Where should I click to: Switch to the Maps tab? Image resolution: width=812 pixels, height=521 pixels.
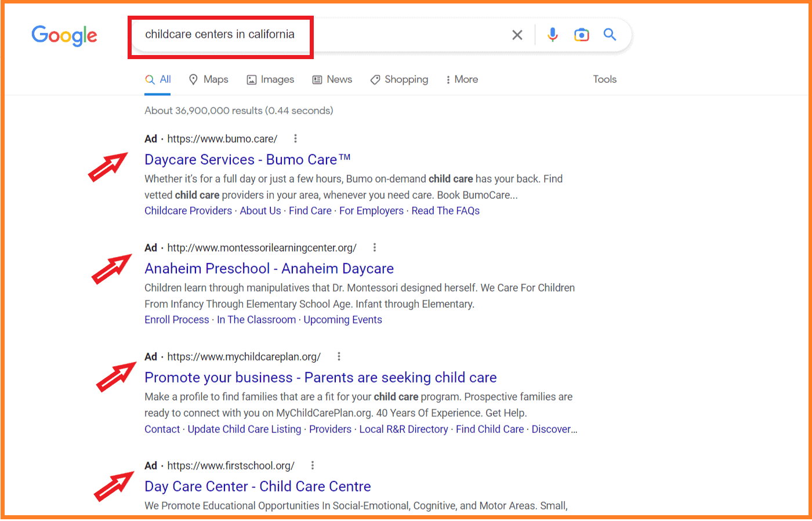coord(209,79)
